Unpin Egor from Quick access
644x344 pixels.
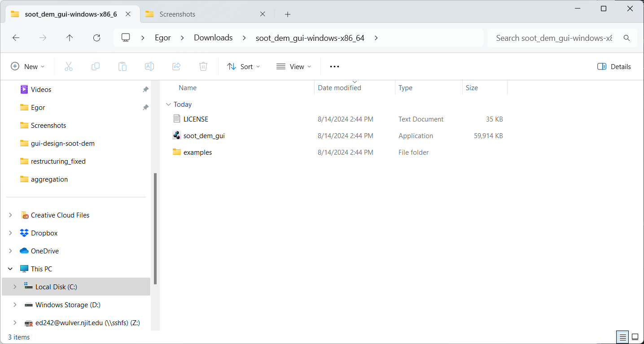(145, 107)
